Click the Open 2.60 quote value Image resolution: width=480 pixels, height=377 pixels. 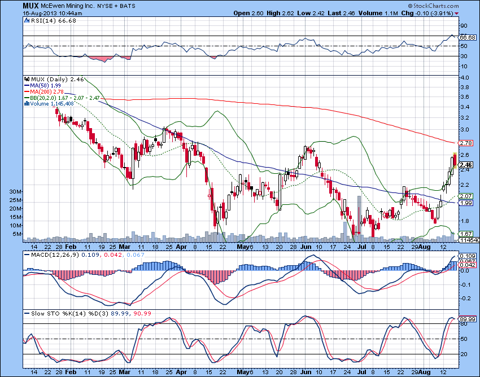[248, 13]
